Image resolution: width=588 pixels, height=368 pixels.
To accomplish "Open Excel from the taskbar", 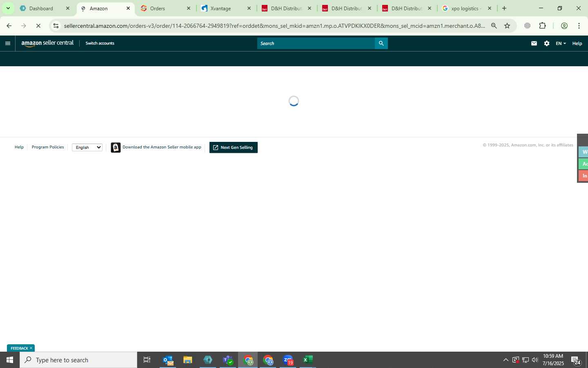I will pyautogui.click(x=308, y=360).
